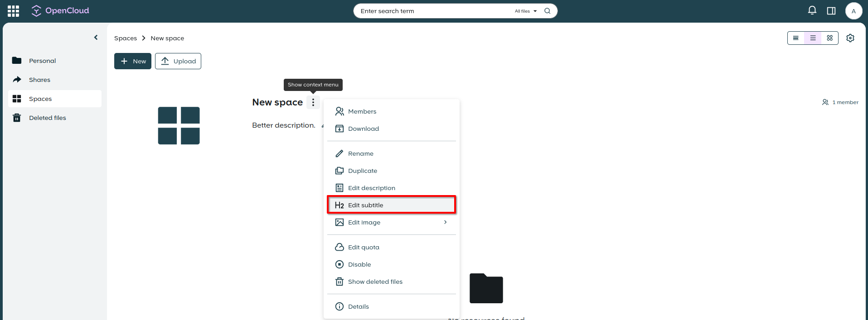Open the application switcher grid

pyautogui.click(x=14, y=11)
